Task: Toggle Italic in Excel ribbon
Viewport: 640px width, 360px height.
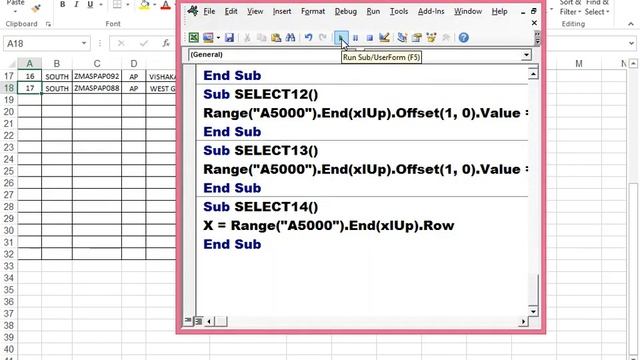Action: 76,4
